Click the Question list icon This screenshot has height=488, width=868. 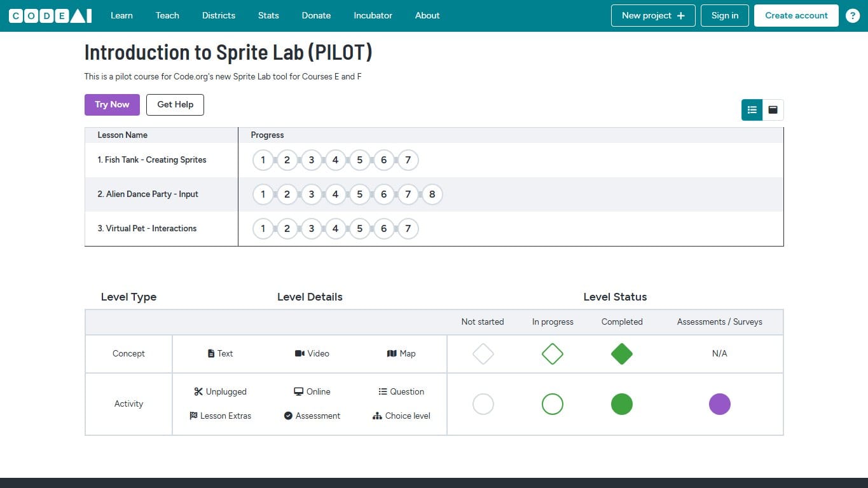[383, 391]
